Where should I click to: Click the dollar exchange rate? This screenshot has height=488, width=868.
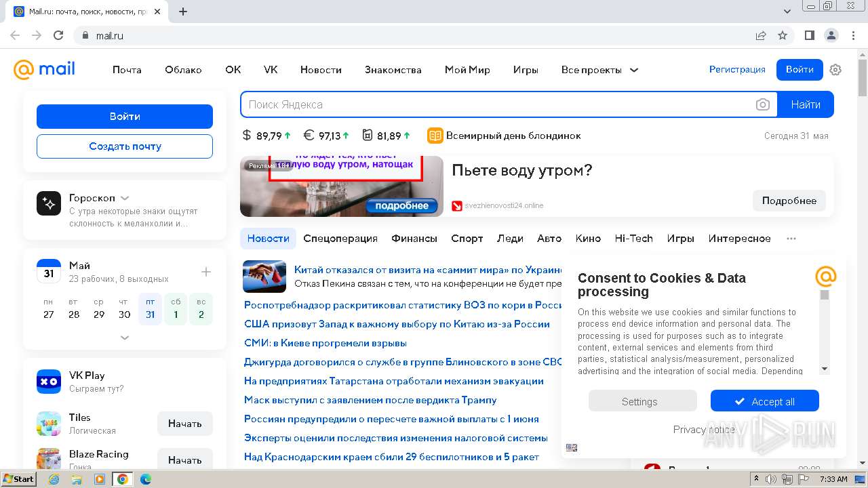click(267, 136)
